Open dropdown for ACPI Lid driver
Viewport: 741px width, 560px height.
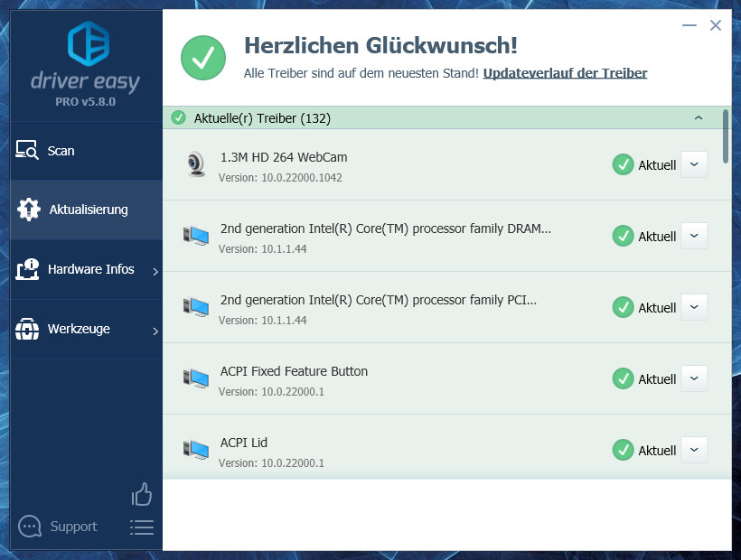tap(694, 450)
